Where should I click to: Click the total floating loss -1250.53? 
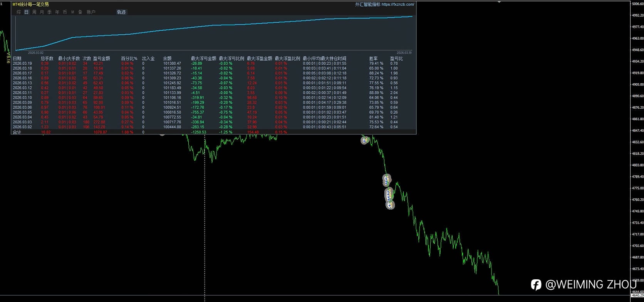click(198, 132)
